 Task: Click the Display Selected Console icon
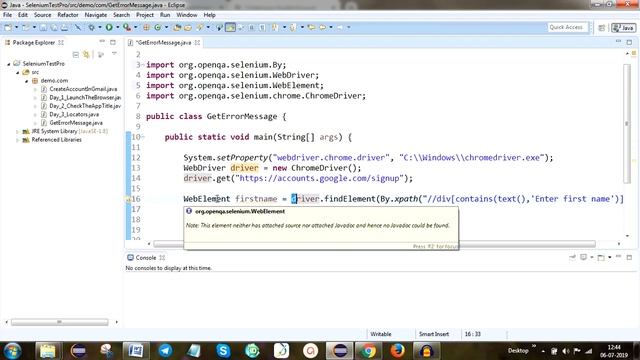[584, 258]
